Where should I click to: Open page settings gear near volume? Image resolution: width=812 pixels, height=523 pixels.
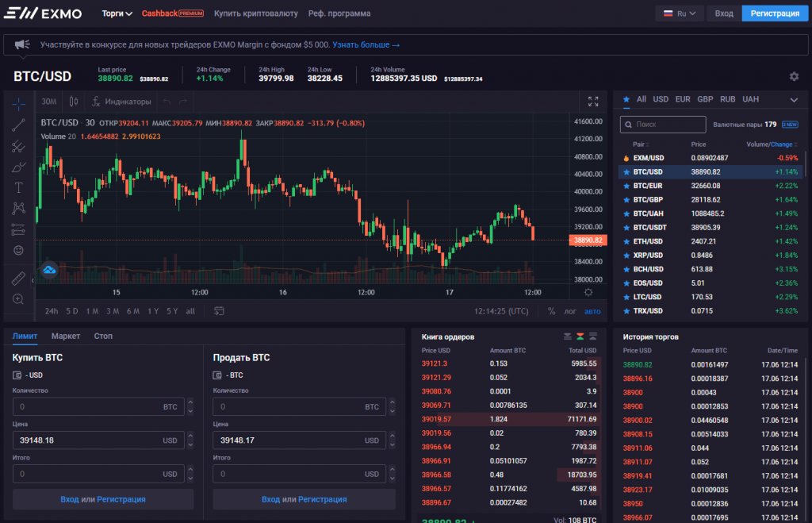(x=794, y=76)
